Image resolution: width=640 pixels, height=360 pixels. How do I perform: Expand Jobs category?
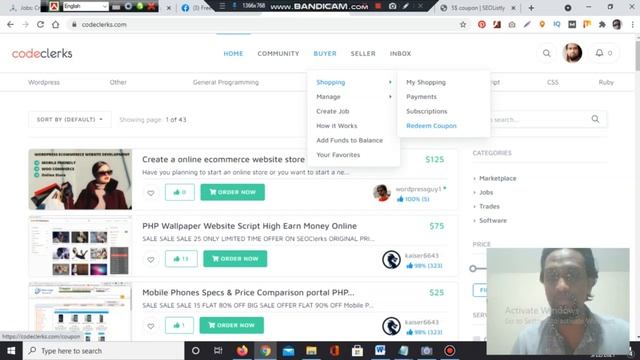(x=486, y=192)
